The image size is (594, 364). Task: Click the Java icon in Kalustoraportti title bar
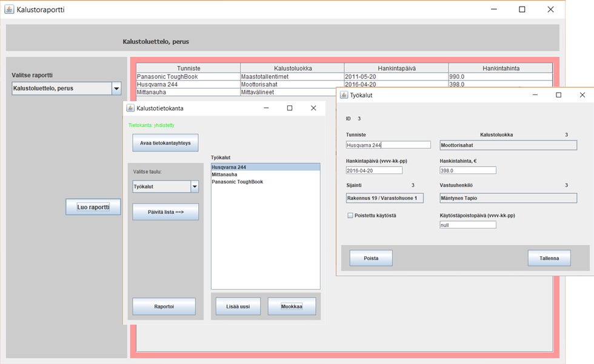click(x=9, y=10)
